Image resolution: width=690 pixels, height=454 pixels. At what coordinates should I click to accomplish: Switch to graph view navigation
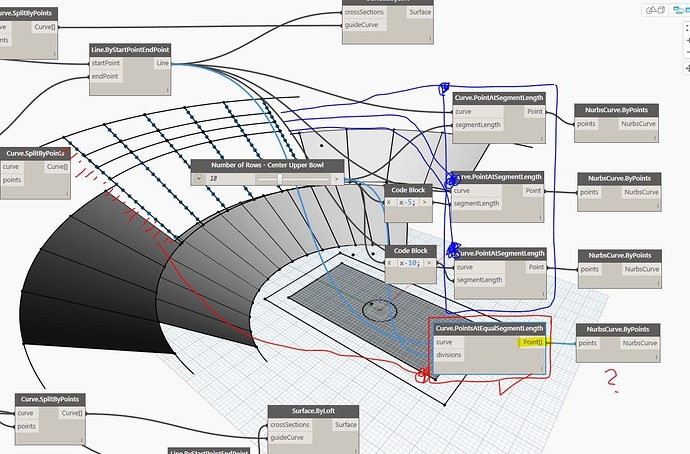[x=681, y=10]
